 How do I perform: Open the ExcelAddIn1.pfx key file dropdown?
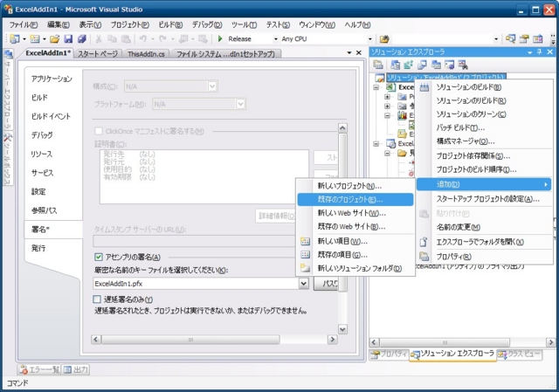tap(303, 284)
